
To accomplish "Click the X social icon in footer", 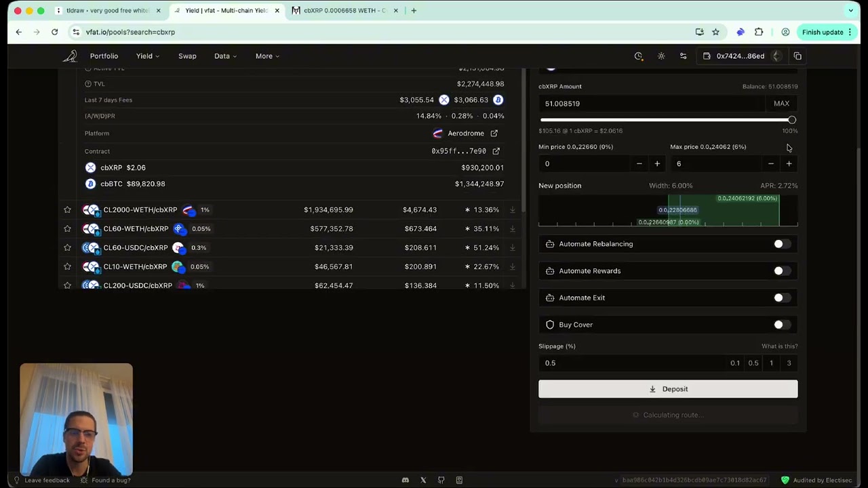I will point(423,480).
